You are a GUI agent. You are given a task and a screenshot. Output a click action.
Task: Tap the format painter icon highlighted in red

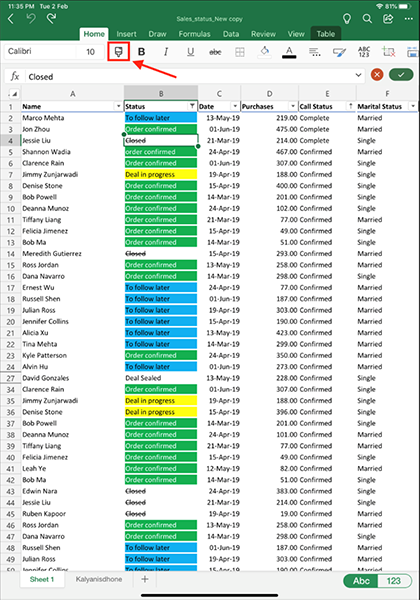coord(118,52)
